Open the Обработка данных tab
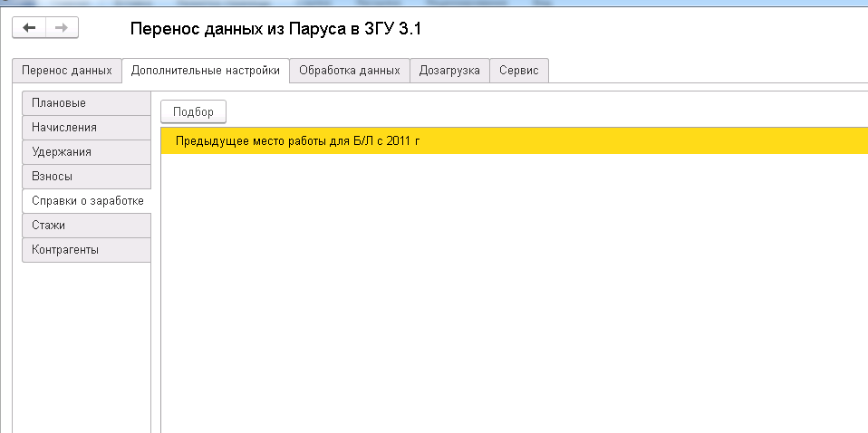This screenshot has width=868, height=433. [x=349, y=71]
